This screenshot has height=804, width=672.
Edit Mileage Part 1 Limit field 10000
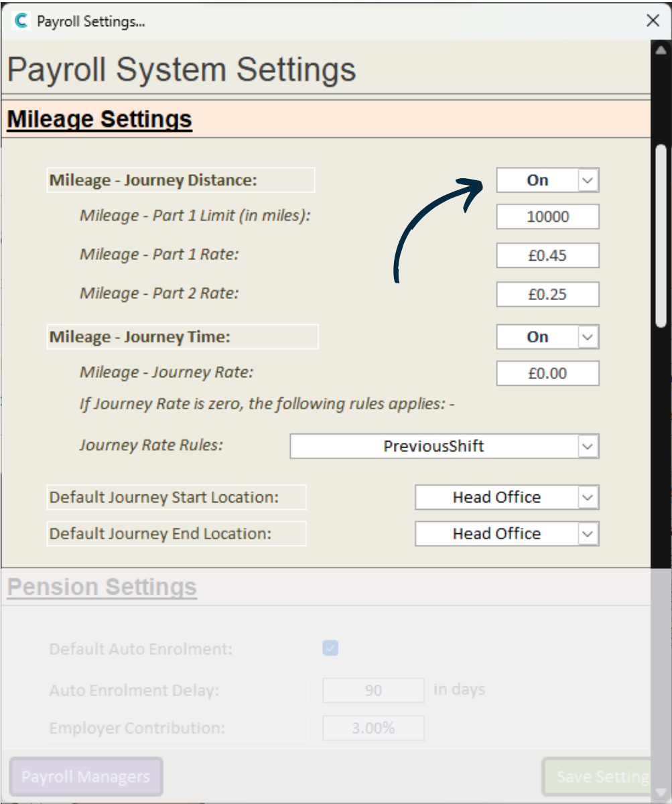point(547,217)
